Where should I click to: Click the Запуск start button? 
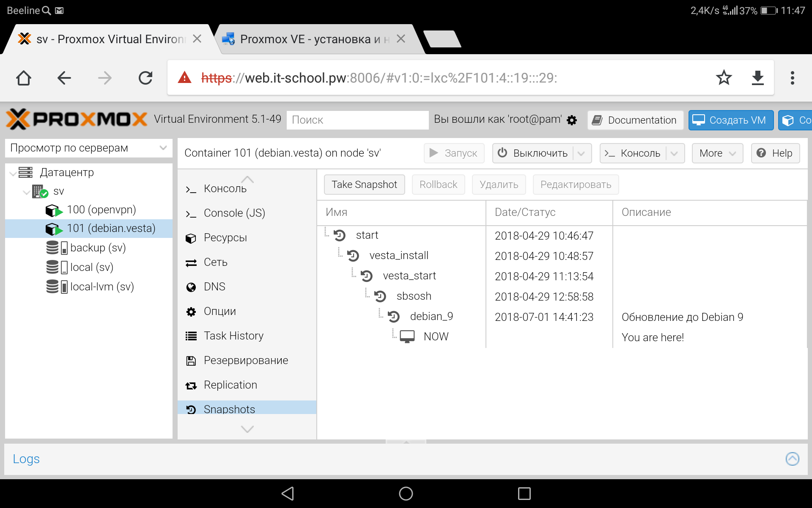454,153
